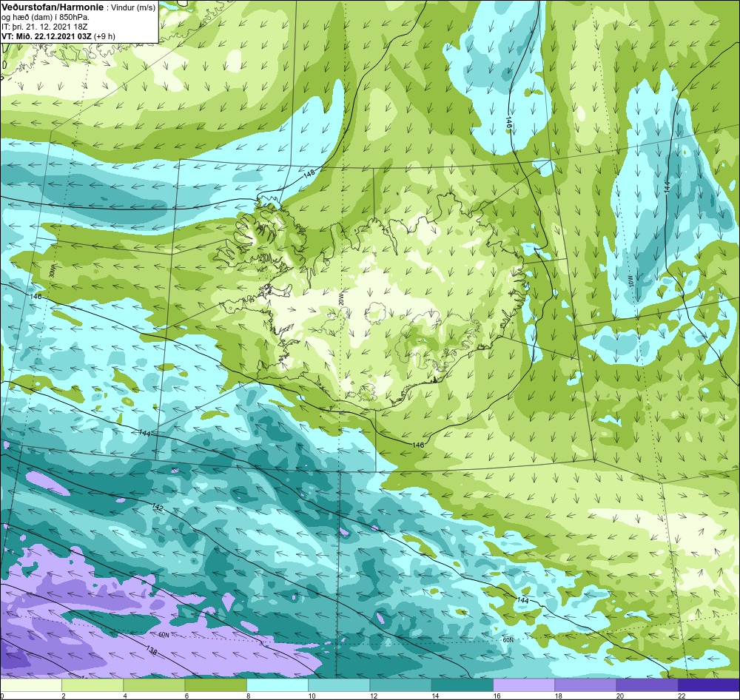Click the 6–8 m/s green legend swatch

[x=215, y=684]
